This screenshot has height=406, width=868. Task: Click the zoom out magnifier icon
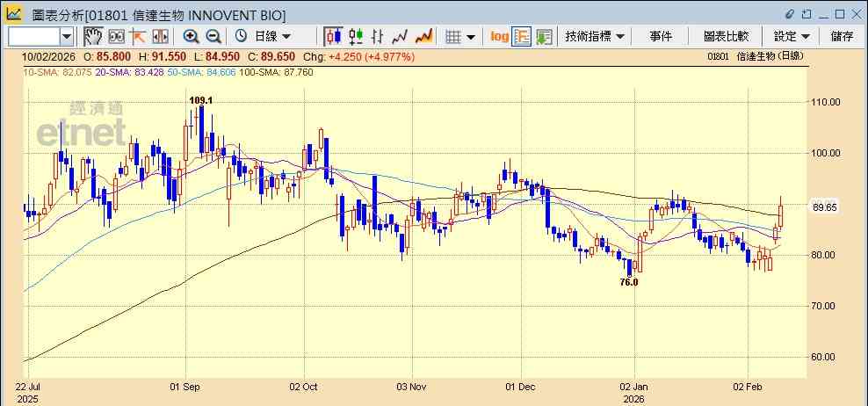(x=213, y=37)
